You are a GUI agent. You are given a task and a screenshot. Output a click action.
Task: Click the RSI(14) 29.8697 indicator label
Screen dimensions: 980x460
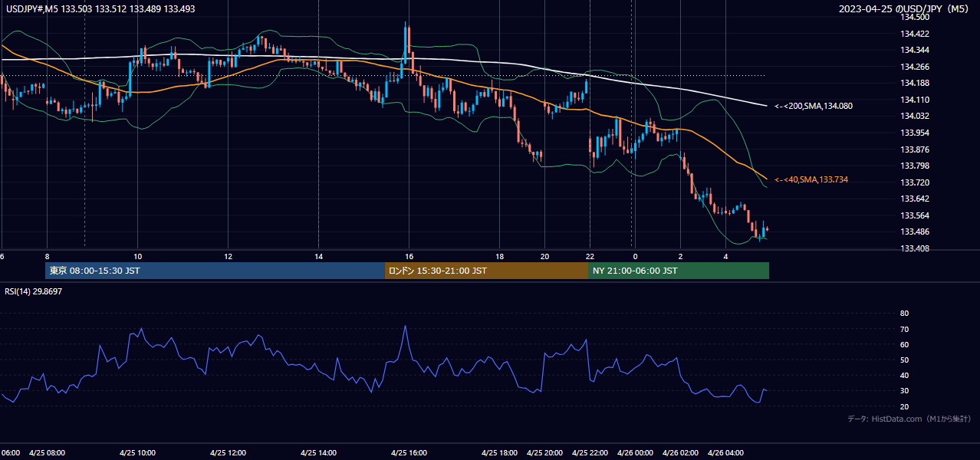point(34,291)
